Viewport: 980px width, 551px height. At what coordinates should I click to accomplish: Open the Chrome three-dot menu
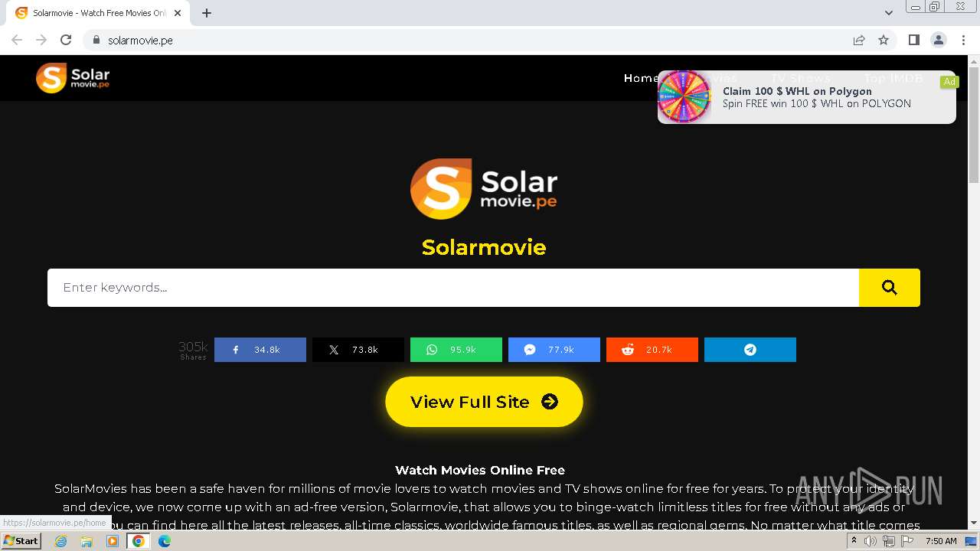963,40
